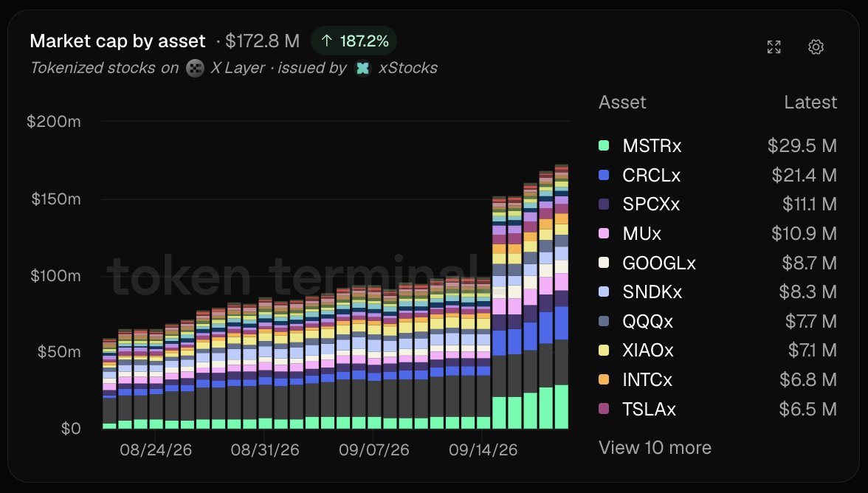Click the CRCLx blue color swatch

pos(604,175)
